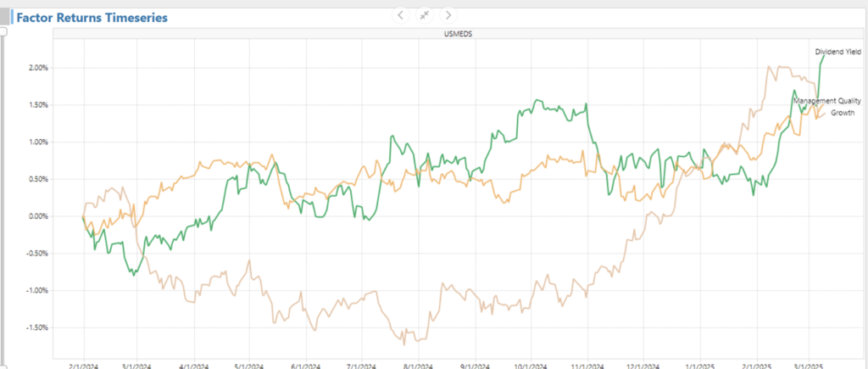868x369 pixels.
Task: Toggle the small checkbox left of the chart
Action: tap(3, 31)
